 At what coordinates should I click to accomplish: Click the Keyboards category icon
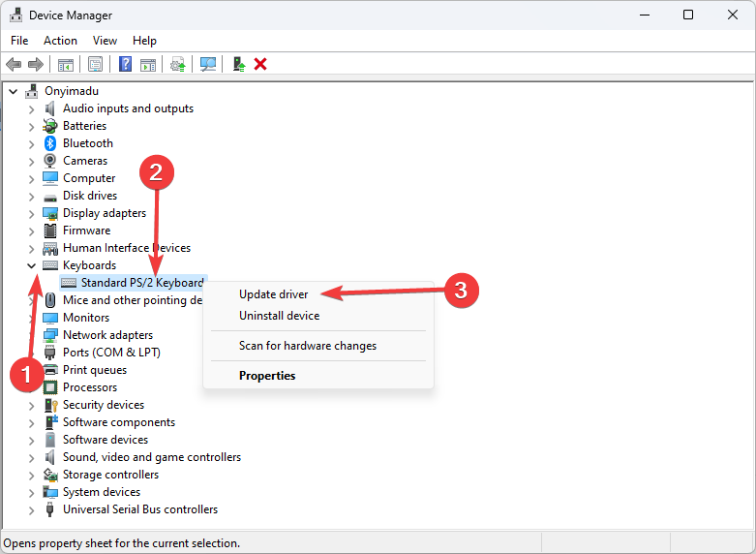pos(50,265)
